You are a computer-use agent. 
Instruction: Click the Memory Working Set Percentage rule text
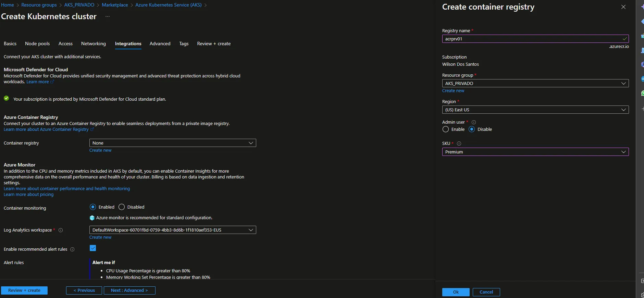pyautogui.click(x=158, y=277)
